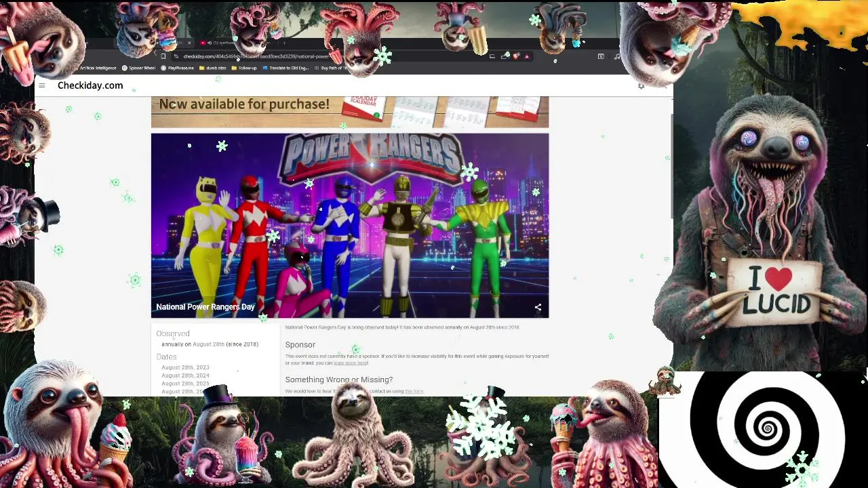Click the Something Wrong or Missing? heading
The width and height of the screenshot is (868, 488).
coord(339,380)
